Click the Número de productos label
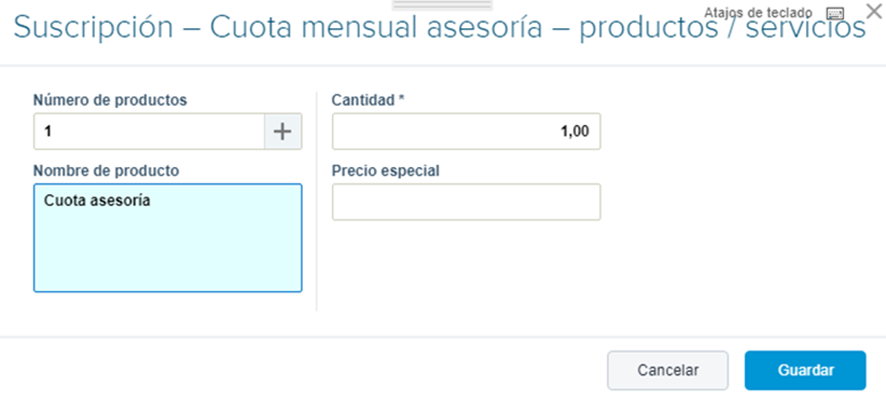 110,101
